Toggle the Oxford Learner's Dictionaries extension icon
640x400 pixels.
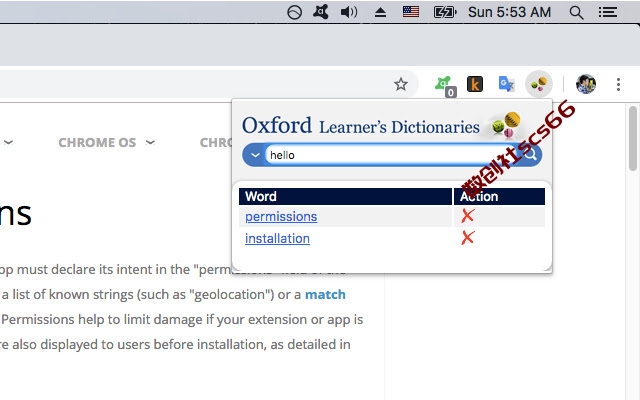[539, 84]
